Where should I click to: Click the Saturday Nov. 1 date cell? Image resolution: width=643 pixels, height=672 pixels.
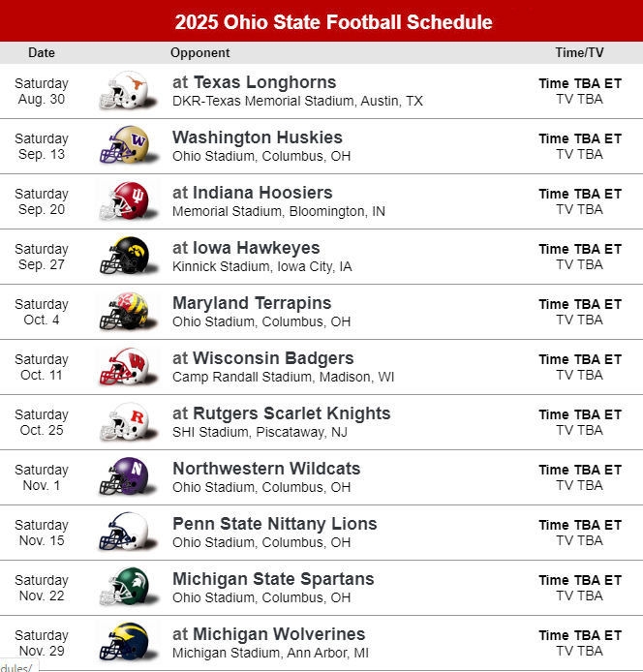coord(42,477)
